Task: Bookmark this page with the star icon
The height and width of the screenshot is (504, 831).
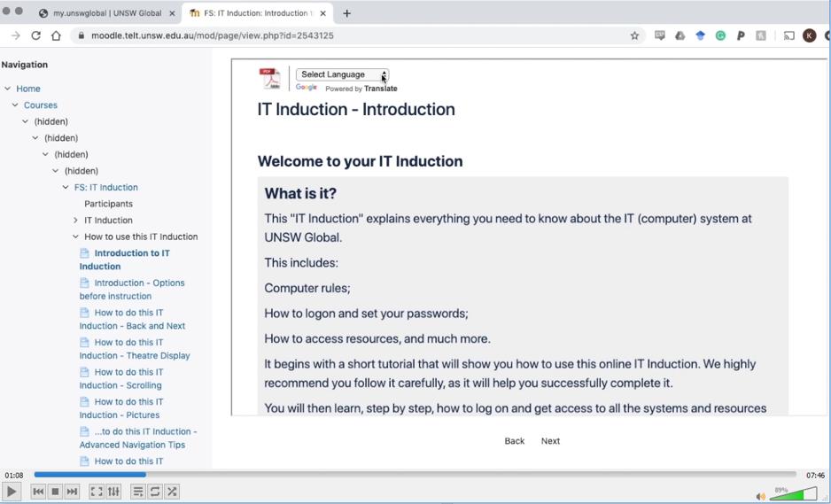Action: point(634,35)
